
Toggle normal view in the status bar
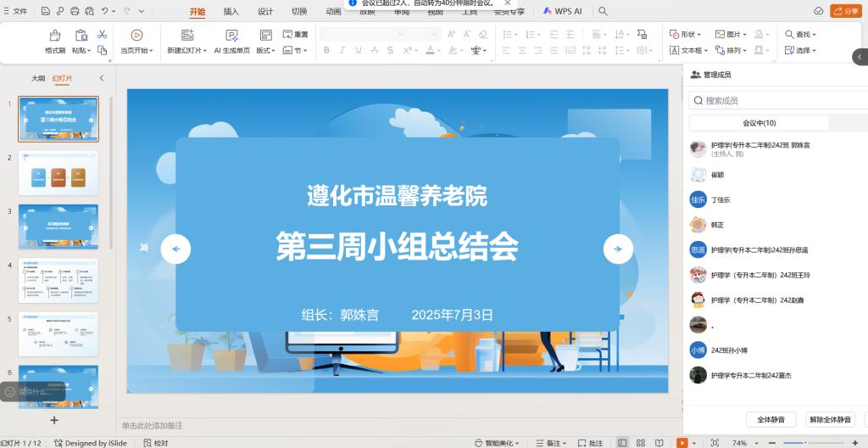[x=623, y=443]
